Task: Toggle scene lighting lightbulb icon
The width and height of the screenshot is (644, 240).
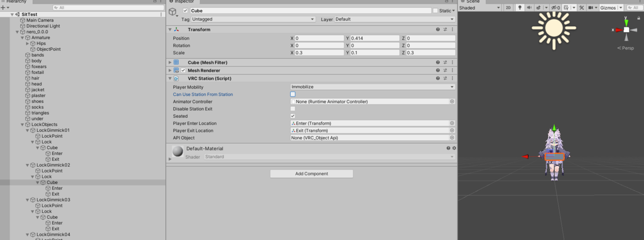Action: click(x=519, y=7)
